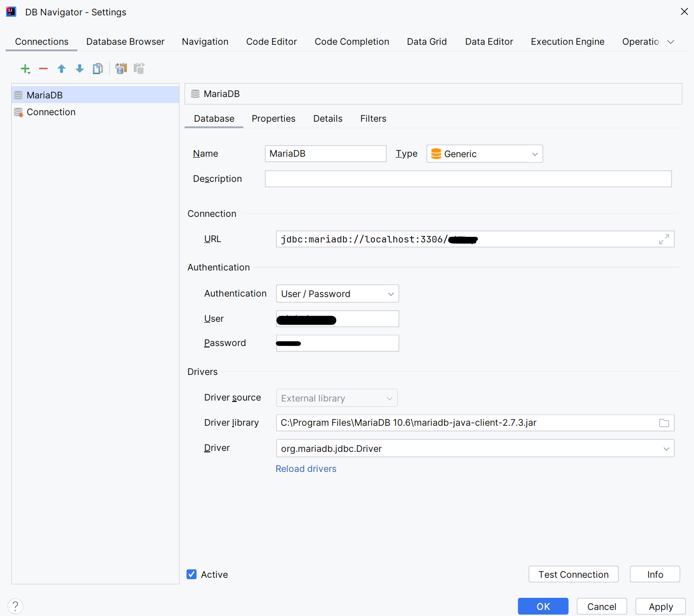Click the Info button
Image resolution: width=694 pixels, height=616 pixels.
pyautogui.click(x=655, y=574)
